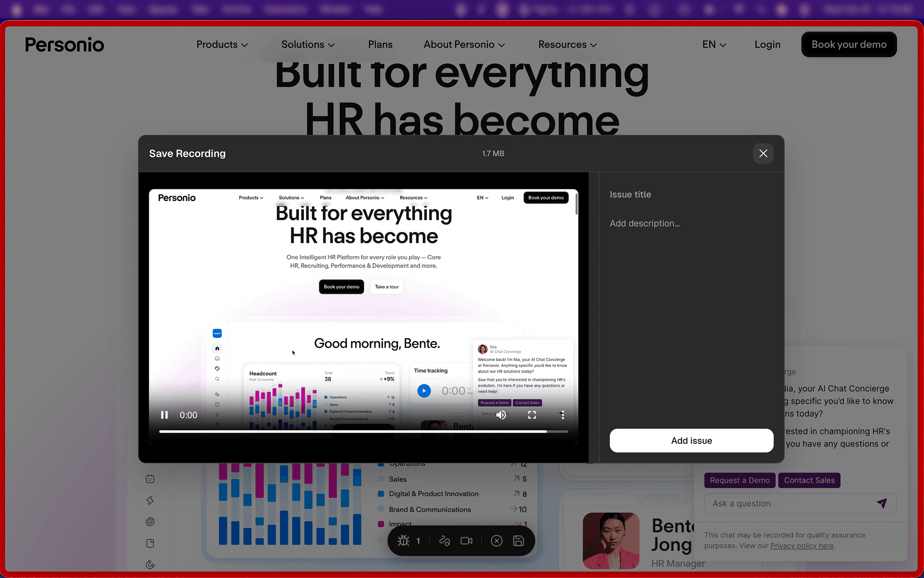Close the Save Recording dialog
The width and height of the screenshot is (924, 578).
763,153
